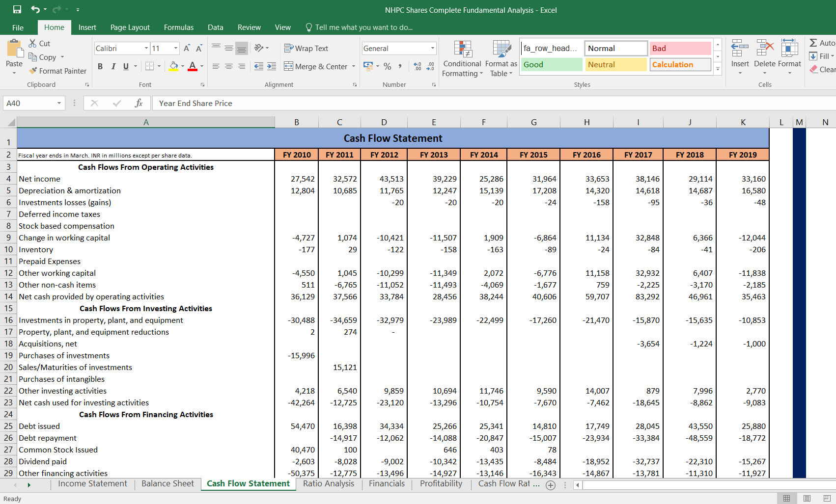Click the Decrease Decimal icon

(430, 66)
